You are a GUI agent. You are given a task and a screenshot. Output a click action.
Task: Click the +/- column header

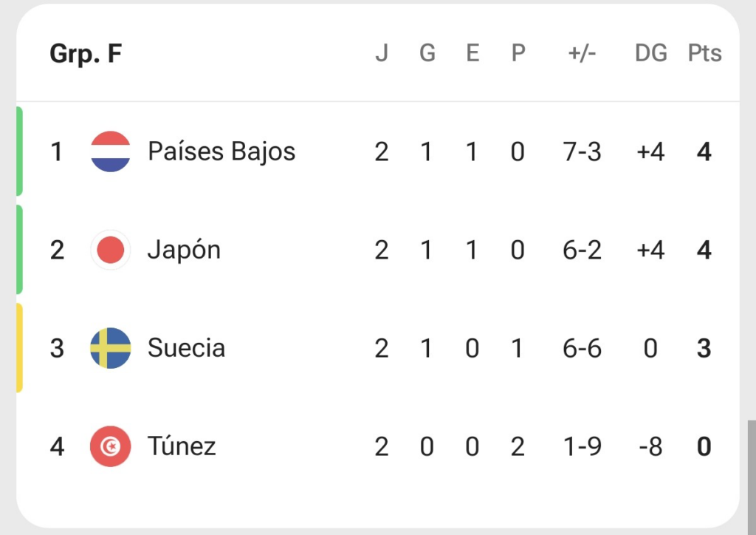pos(582,53)
